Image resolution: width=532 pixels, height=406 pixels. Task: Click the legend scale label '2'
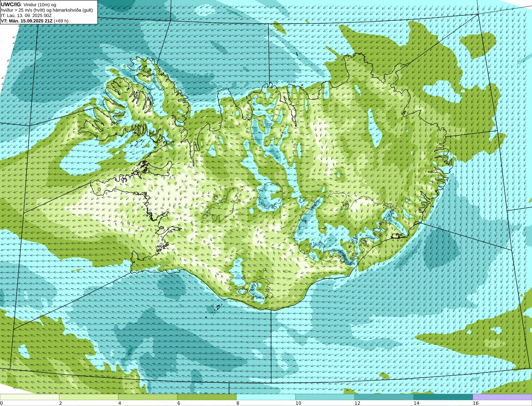60,403
